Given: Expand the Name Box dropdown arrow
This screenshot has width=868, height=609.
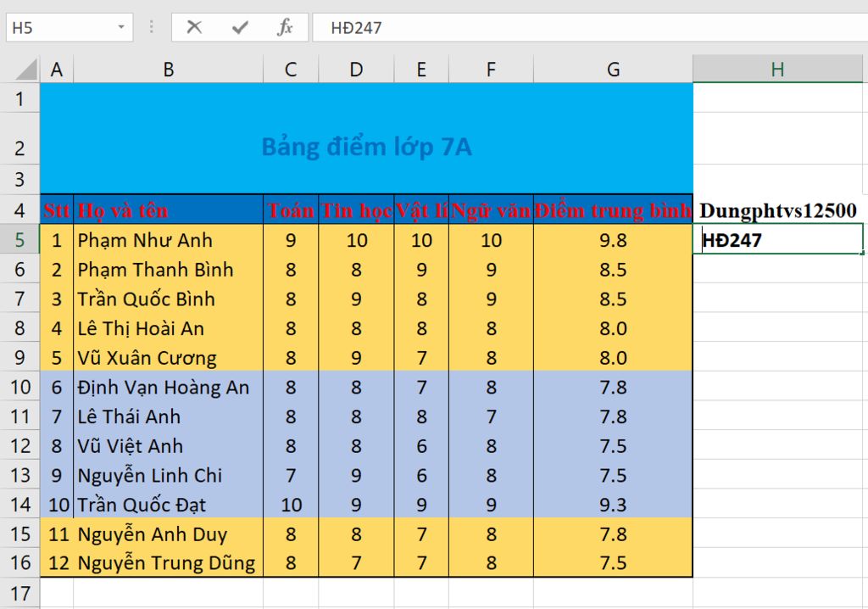Looking at the screenshot, I should coord(120,26).
